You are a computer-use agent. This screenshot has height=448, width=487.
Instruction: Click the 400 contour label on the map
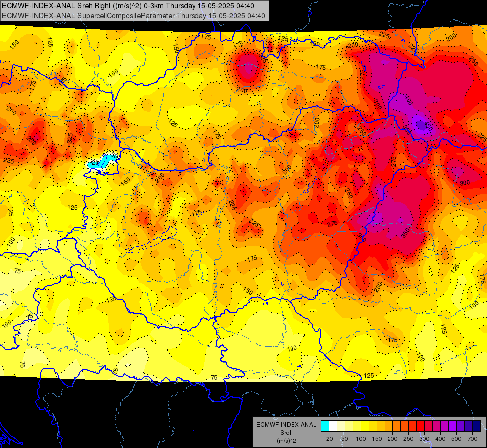tap(409, 100)
